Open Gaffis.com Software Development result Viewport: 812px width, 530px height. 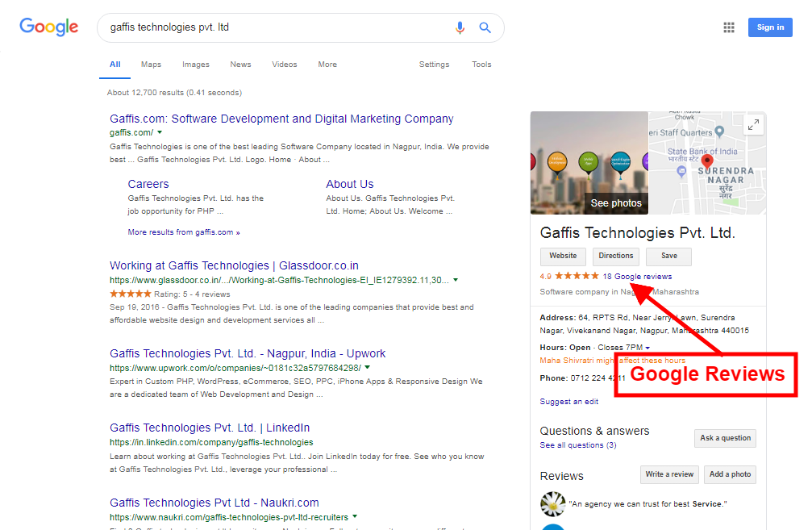[281, 119]
